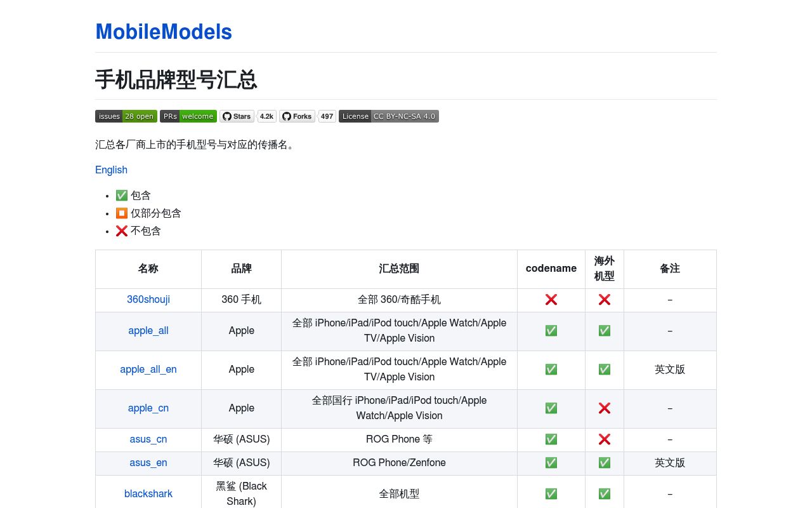Click the 海外机型 check mark for blackshark
This screenshot has height=508, width=812.
point(605,493)
